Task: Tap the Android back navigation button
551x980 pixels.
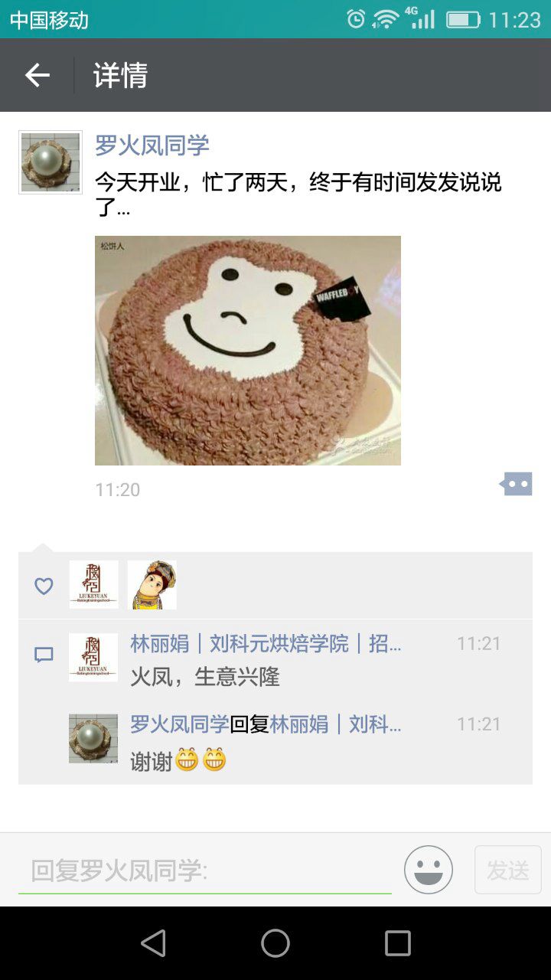Action: pyautogui.click(x=153, y=943)
